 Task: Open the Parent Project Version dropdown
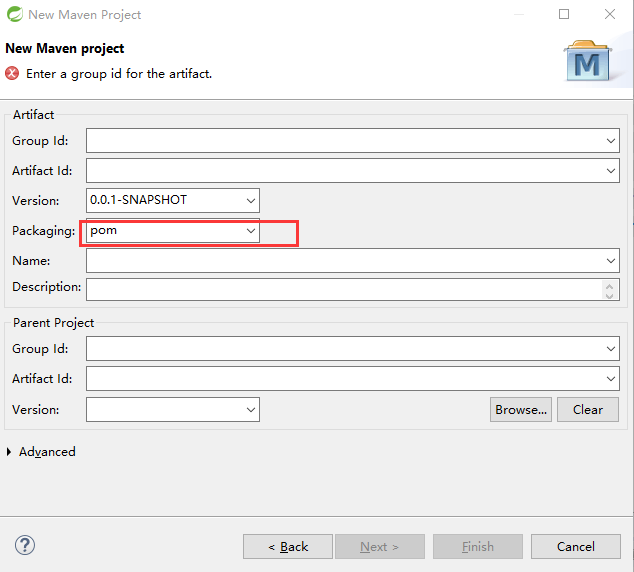251,409
